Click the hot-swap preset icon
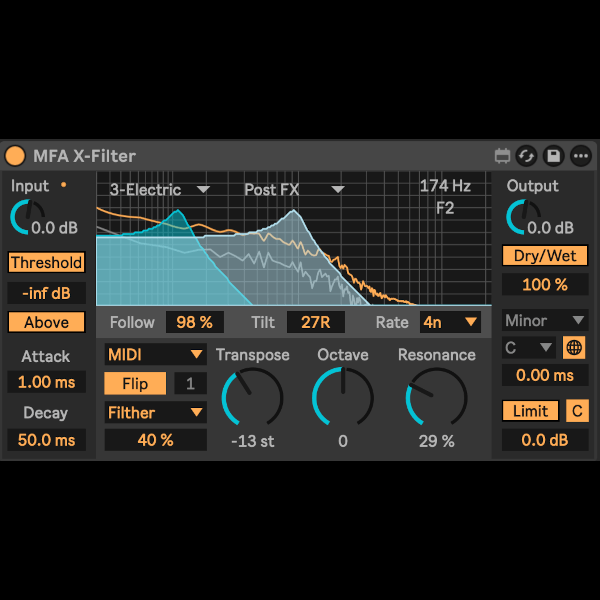This screenshot has height=600, width=600. point(528,156)
